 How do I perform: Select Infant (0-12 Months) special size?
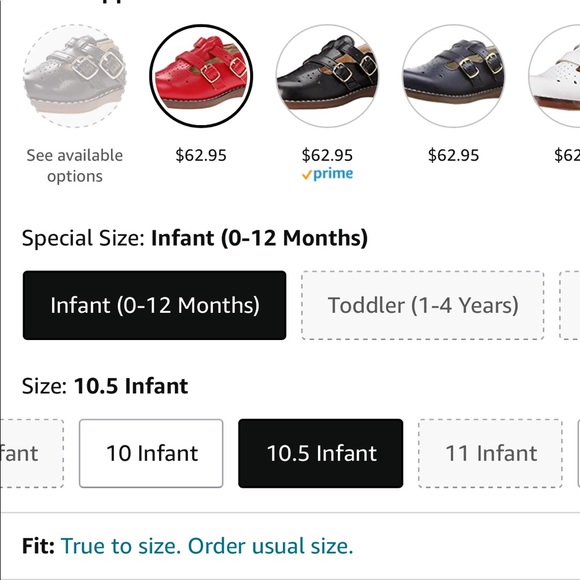[154, 305]
